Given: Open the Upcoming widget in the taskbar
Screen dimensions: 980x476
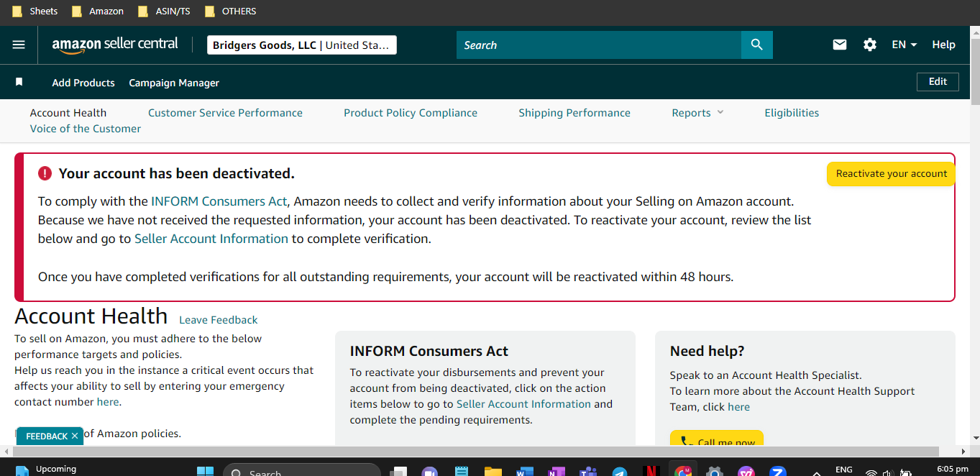Looking at the screenshot, I should tap(46, 470).
